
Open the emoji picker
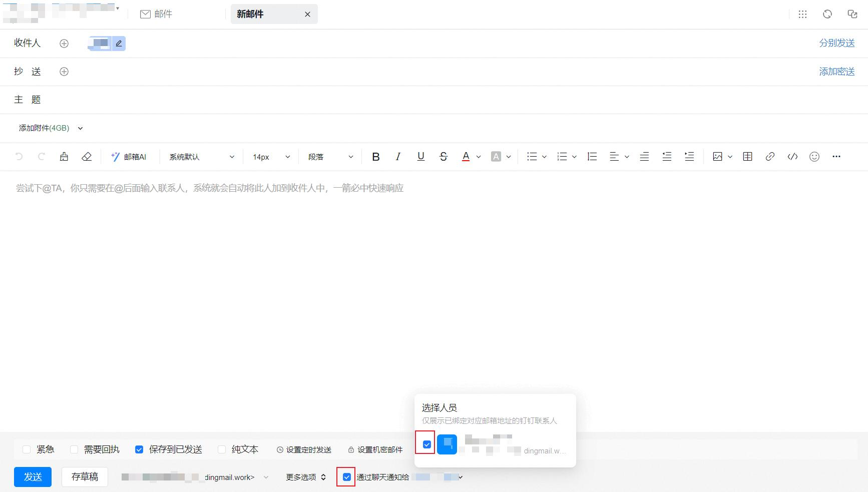point(814,157)
